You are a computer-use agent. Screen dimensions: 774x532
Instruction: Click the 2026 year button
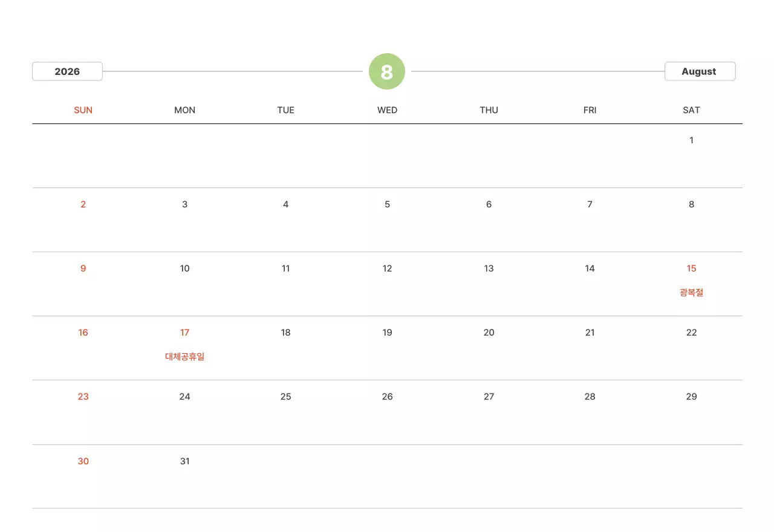[67, 71]
